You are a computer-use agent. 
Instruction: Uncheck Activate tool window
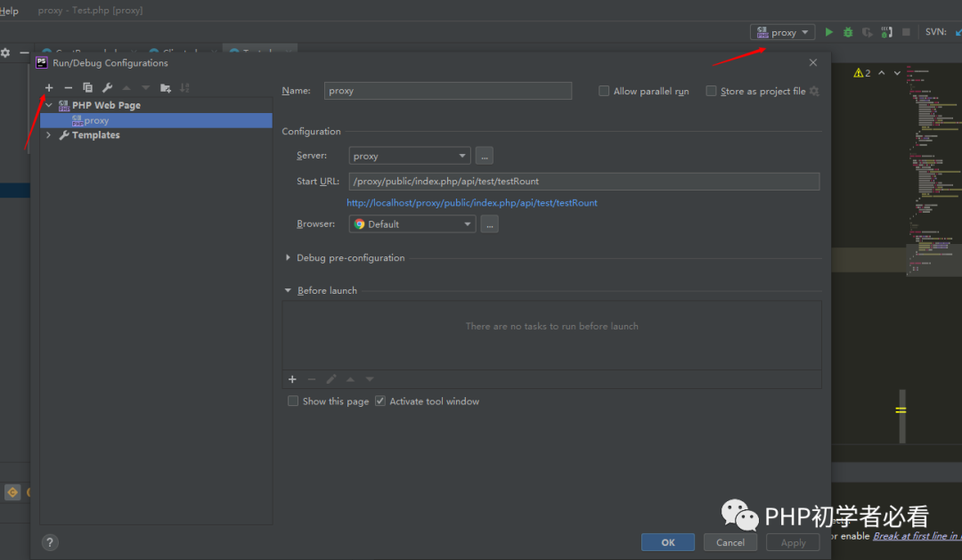tap(380, 401)
